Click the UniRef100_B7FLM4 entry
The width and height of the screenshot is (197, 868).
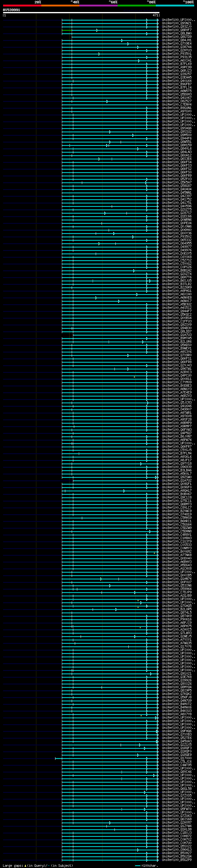coord(177,453)
